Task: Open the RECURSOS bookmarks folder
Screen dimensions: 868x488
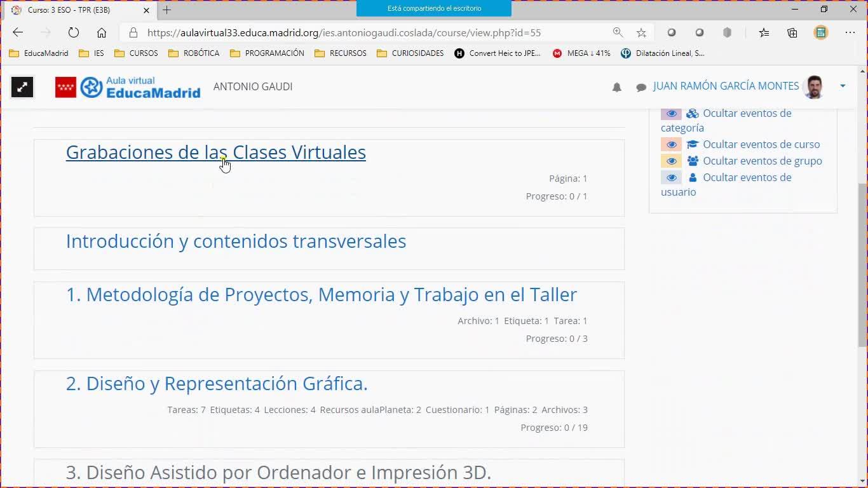Action: (341, 53)
